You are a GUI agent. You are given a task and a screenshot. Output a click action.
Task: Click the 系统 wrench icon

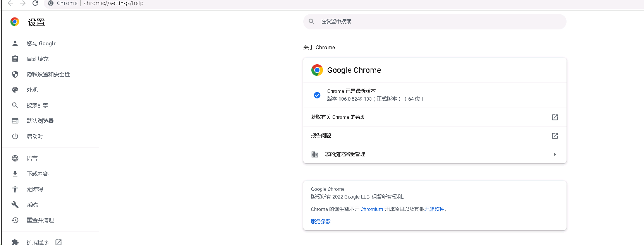pos(15,205)
